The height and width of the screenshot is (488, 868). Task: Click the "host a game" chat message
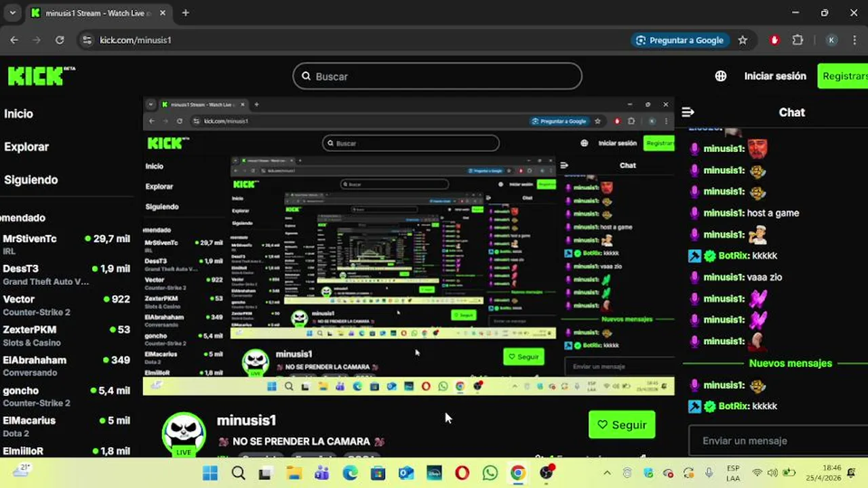(773, 213)
